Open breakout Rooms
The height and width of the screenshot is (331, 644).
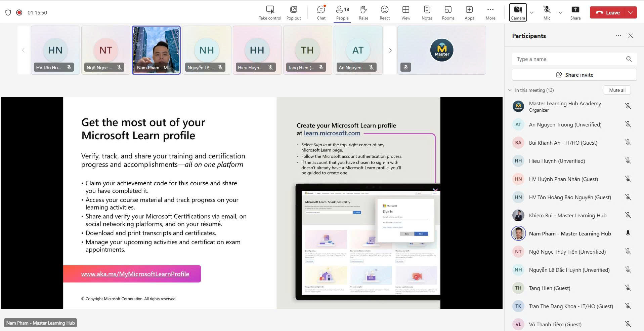(448, 12)
